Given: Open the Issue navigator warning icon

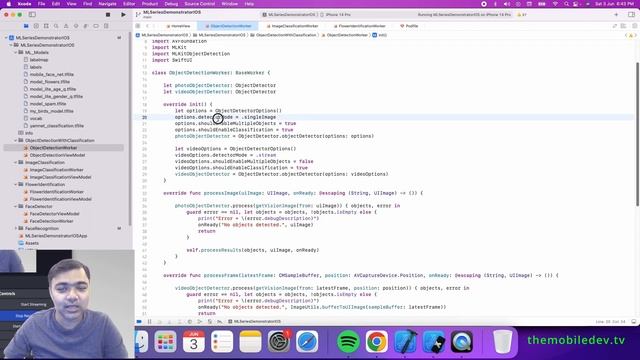Looking at the screenshot, I should point(66,26).
